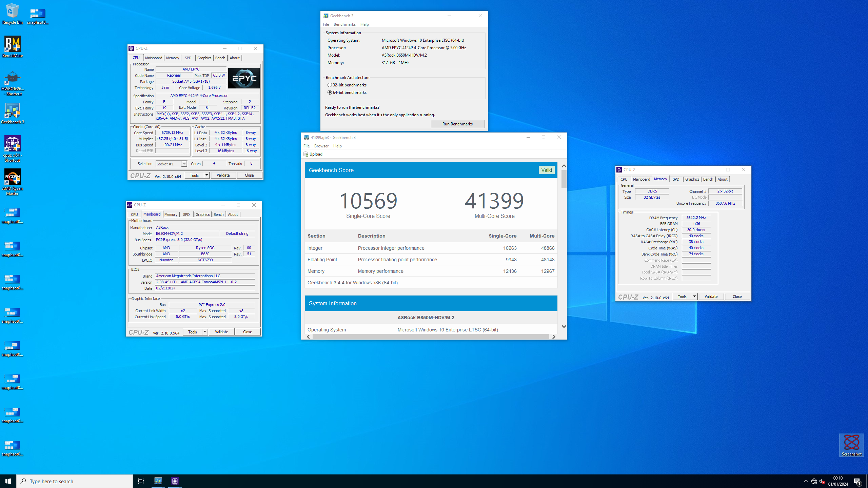Open the muted volume tray icon
The width and height of the screenshot is (868, 488).
(x=822, y=481)
